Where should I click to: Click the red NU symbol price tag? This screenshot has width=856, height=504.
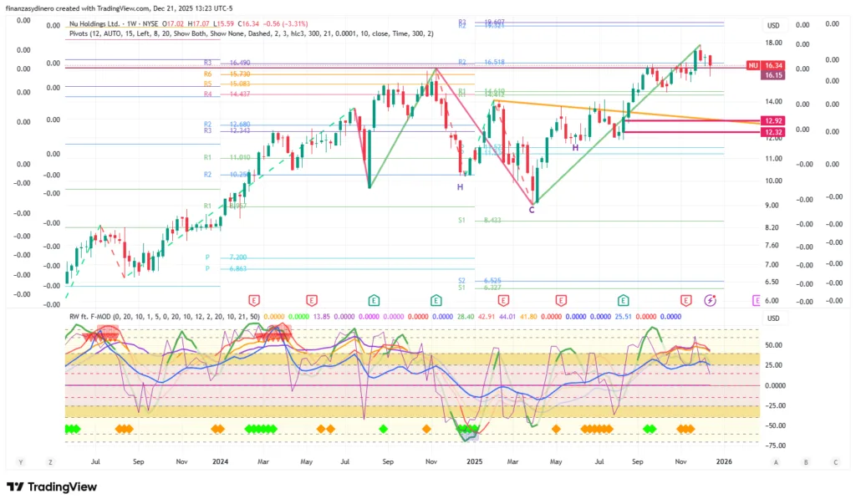752,65
